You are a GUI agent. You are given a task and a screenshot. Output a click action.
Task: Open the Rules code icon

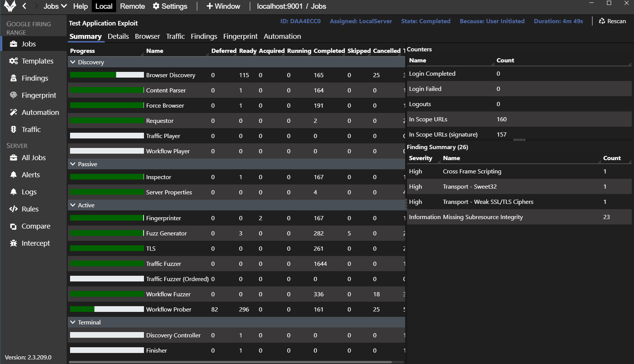14,209
